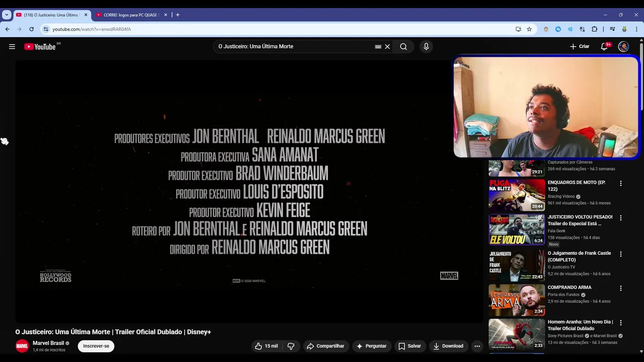This screenshot has height=362, width=644.
Task: Click the video title text
Action: pyautogui.click(x=113, y=332)
